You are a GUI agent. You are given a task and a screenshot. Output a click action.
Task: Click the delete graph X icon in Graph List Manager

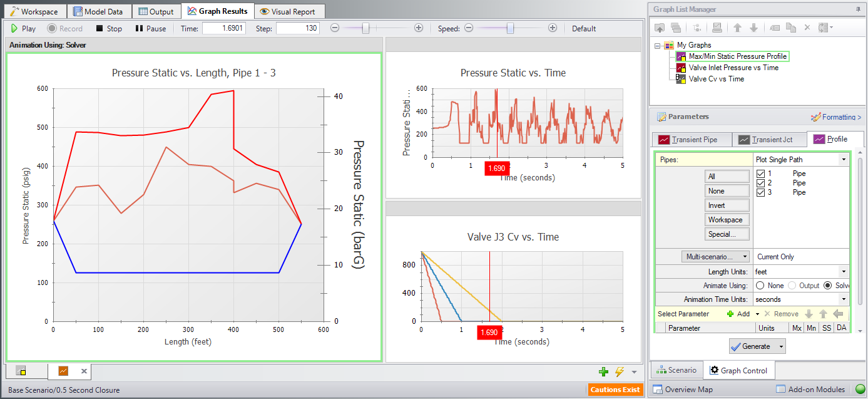pos(807,27)
